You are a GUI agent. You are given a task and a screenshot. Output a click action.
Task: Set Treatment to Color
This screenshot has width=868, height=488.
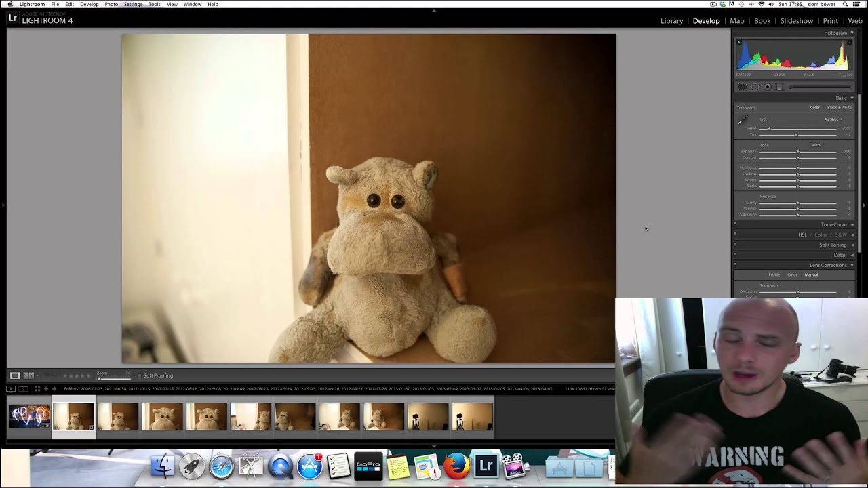click(815, 107)
